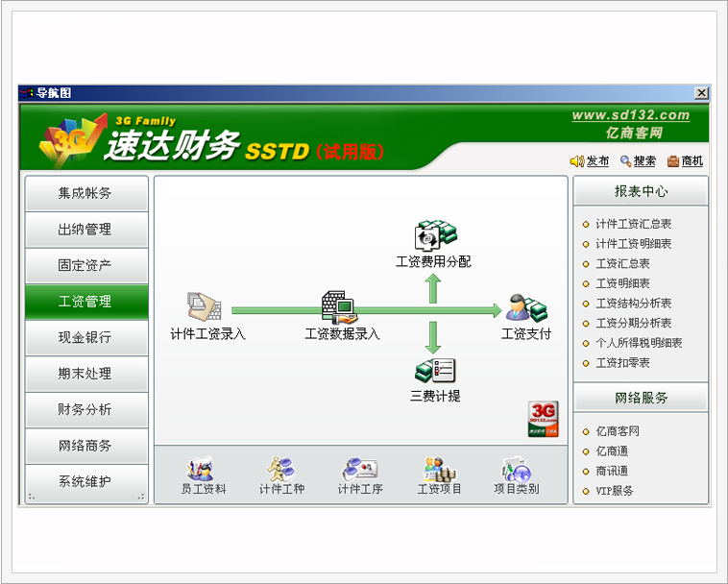Image resolution: width=728 pixels, height=584 pixels.
Task: Open the www.sd132.com link
Action: (x=630, y=115)
